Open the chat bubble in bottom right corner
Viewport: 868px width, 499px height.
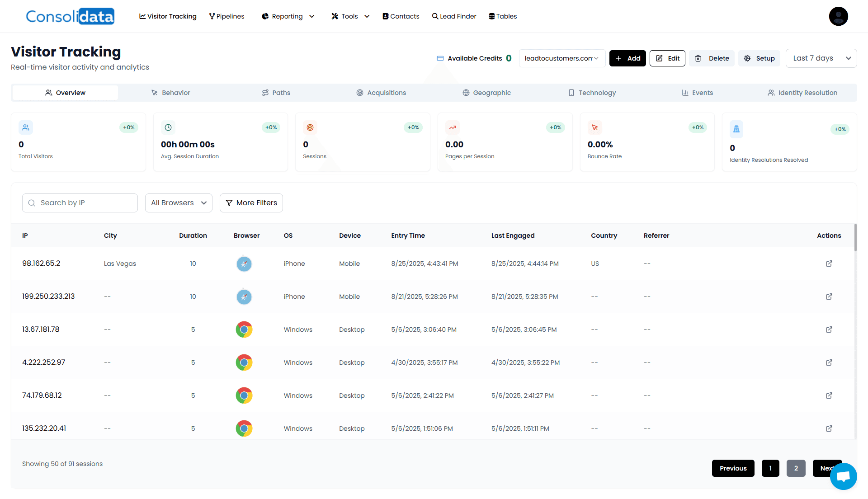pyautogui.click(x=844, y=476)
